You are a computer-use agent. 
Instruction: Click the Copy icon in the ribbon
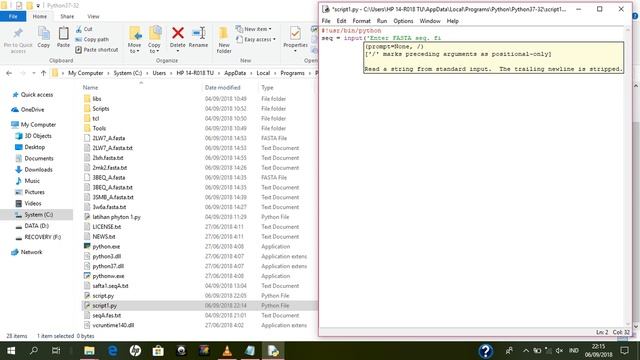pyautogui.click(x=43, y=33)
